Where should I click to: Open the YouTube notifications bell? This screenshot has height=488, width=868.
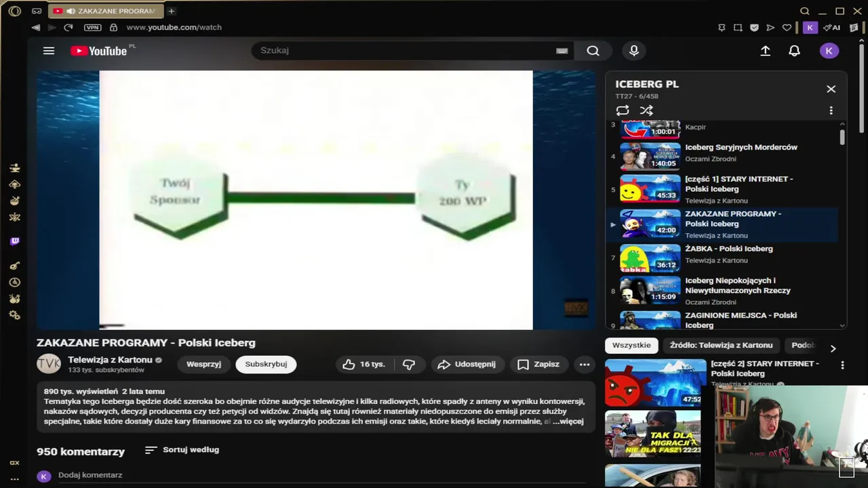[x=794, y=51]
